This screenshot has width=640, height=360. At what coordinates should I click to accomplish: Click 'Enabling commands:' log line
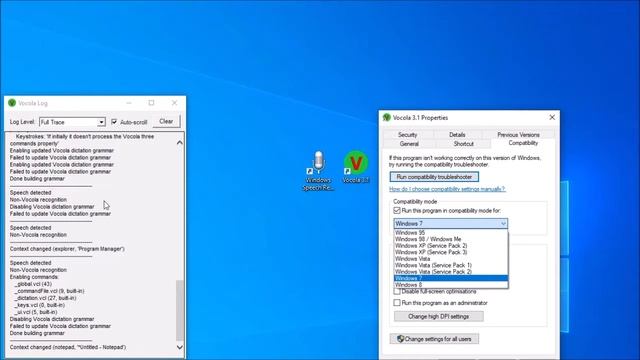pyautogui.click(x=34, y=277)
